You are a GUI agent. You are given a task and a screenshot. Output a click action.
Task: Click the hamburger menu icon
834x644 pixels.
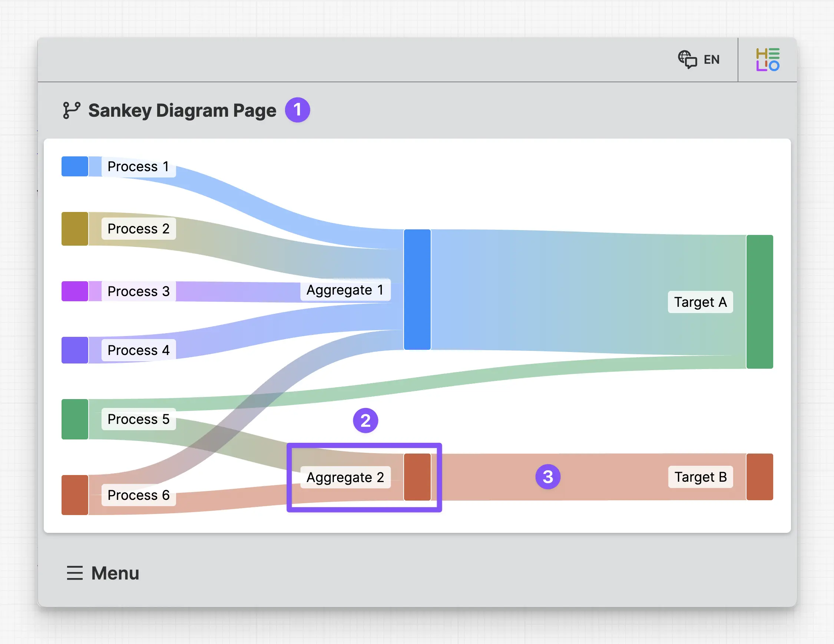(x=75, y=573)
